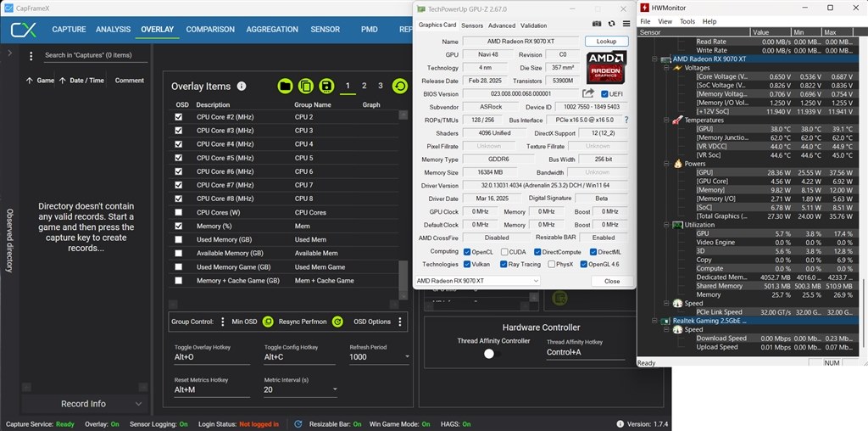Open GPU-Z hamburger menu icon

point(626,24)
